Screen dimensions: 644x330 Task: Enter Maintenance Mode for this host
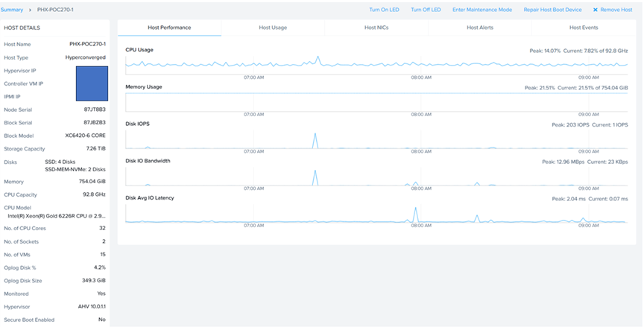click(482, 10)
